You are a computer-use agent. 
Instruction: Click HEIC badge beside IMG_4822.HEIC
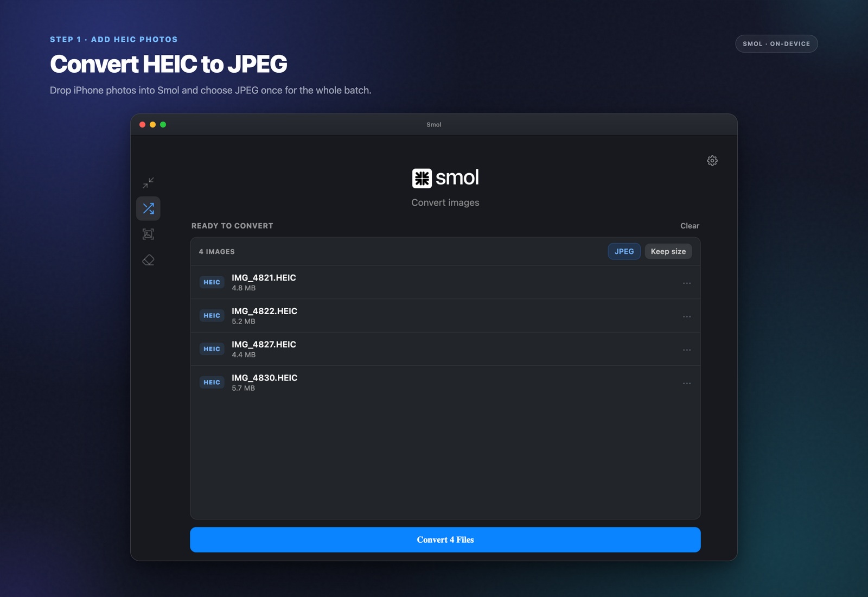pos(212,315)
